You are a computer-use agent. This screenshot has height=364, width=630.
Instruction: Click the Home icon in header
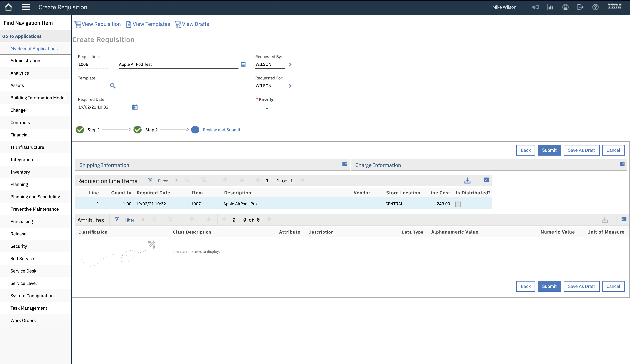click(x=8, y=7)
